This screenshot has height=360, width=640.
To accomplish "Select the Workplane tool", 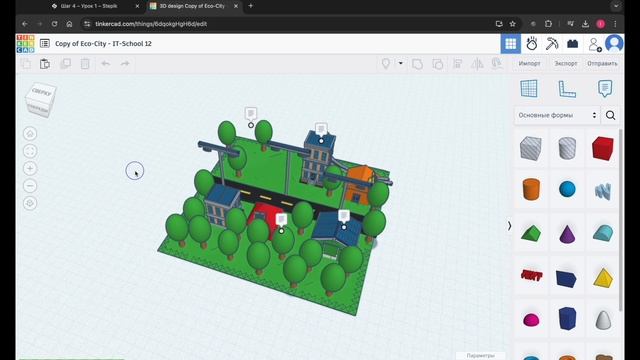I will (x=529, y=89).
